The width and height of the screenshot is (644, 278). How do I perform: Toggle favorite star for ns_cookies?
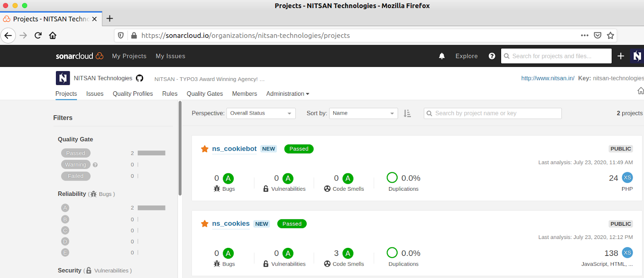[x=204, y=224]
